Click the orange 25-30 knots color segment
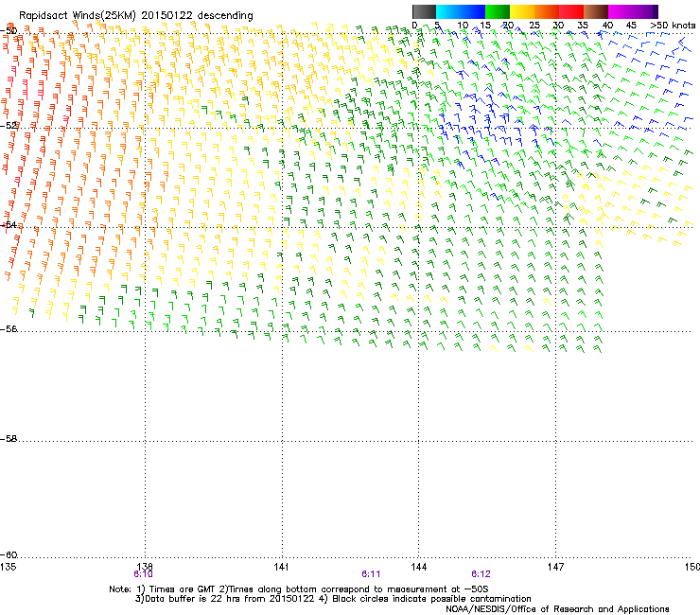Image resolution: width=700 pixels, height=615 pixels. (547, 11)
